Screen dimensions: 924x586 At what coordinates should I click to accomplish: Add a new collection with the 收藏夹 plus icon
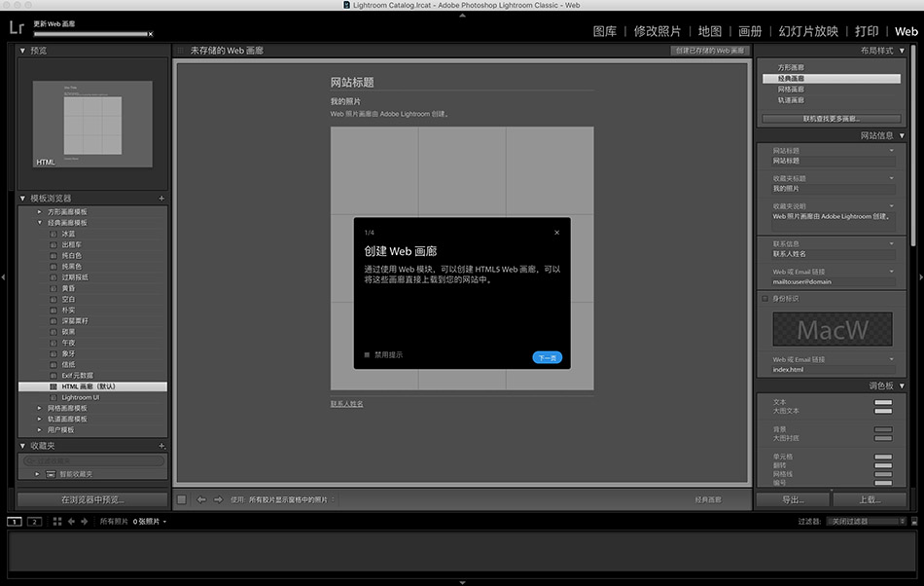(x=161, y=446)
